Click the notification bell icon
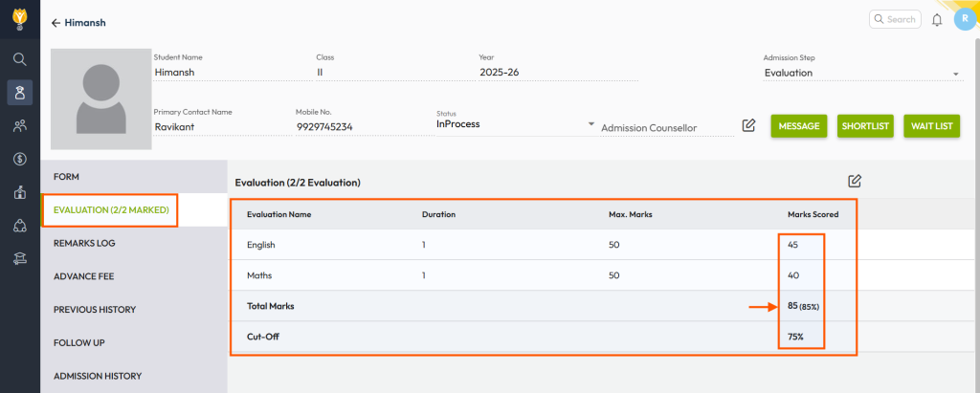This screenshot has height=393, width=980. click(x=936, y=20)
